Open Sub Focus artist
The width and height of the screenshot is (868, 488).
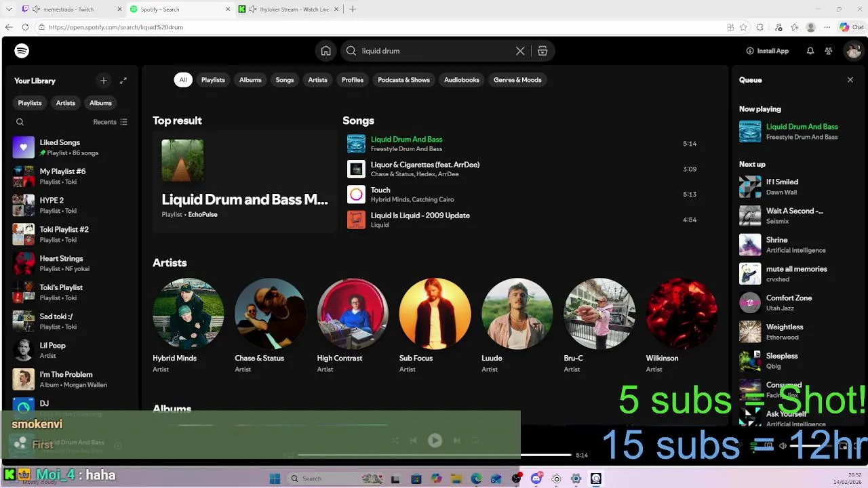435,325
